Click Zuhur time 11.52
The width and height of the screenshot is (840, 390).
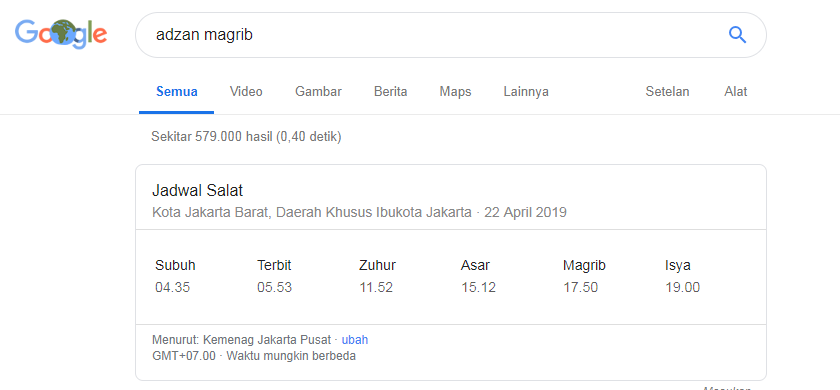click(x=376, y=288)
